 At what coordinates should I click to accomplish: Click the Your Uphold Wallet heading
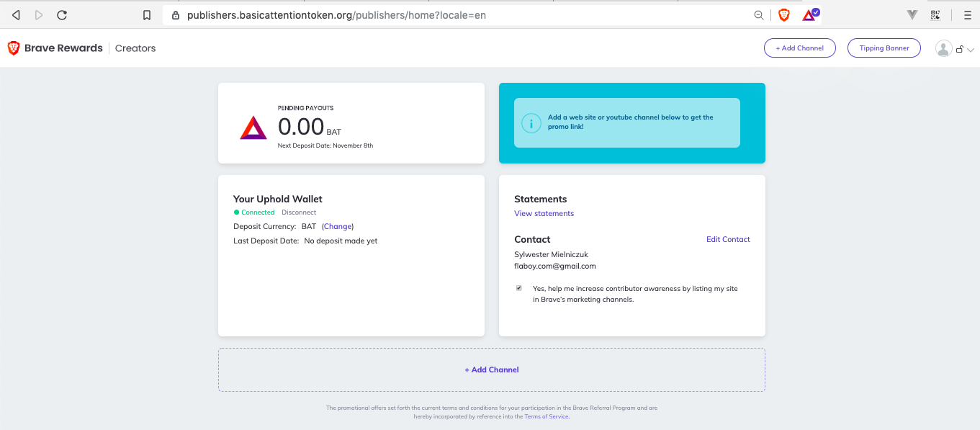point(278,199)
